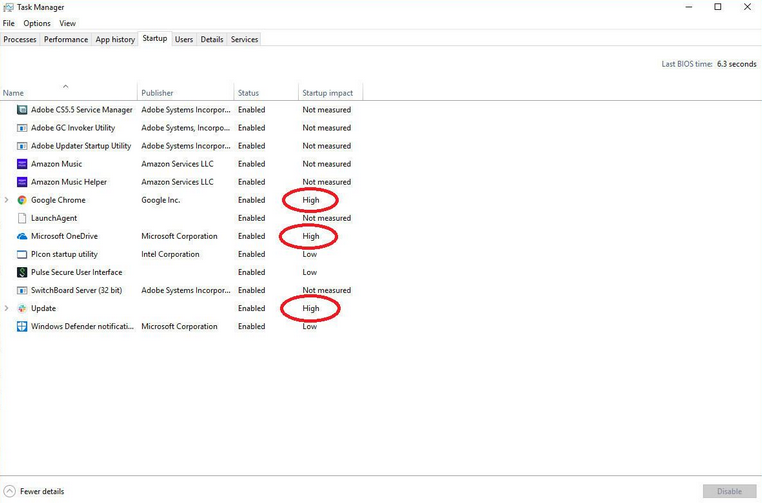Click the Google Chrome icon
The image size is (762, 503).
point(22,200)
